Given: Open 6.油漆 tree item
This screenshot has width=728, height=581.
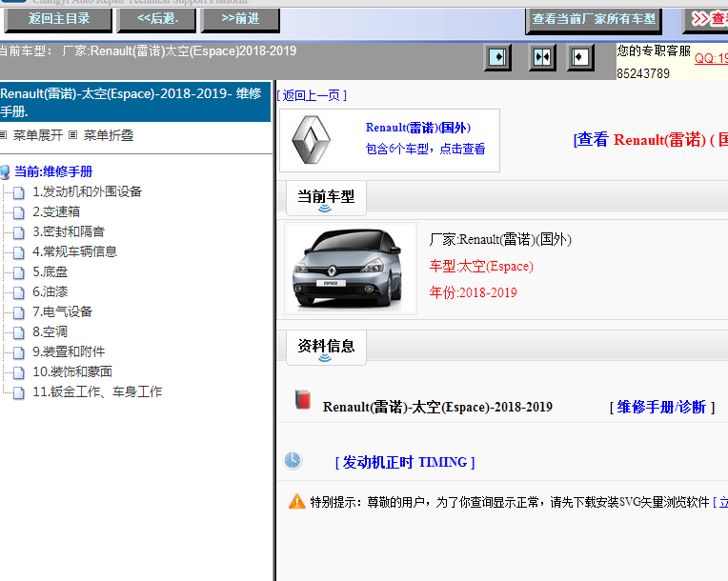Looking at the screenshot, I should point(51,291).
